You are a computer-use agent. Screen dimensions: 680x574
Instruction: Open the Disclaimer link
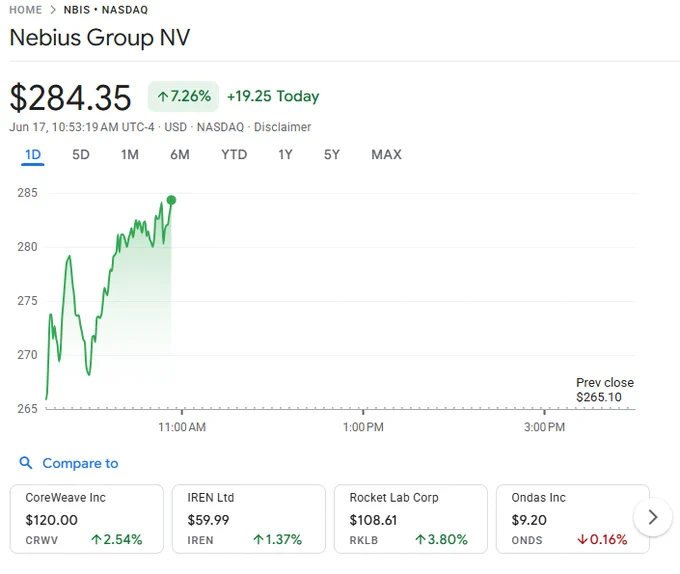[x=282, y=127]
